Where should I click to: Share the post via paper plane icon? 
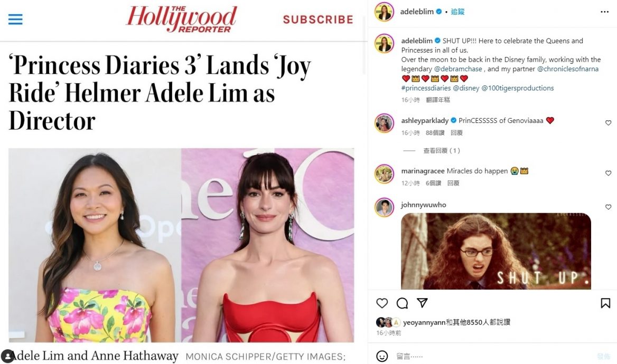pyautogui.click(x=422, y=303)
